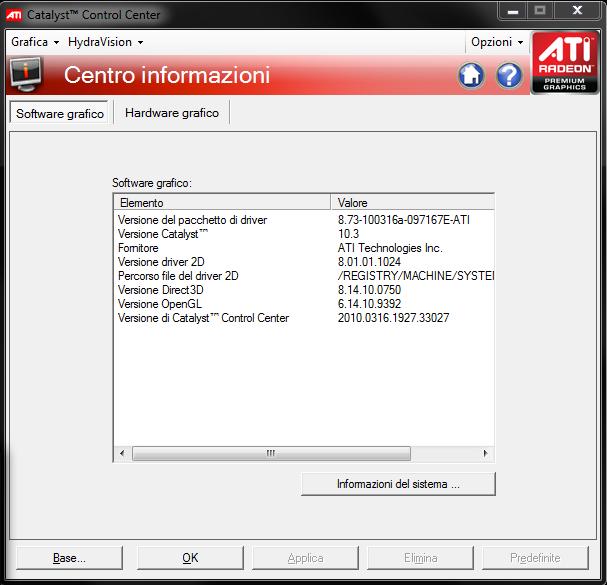This screenshot has width=607, height=585.
Task: Click the Valore column header
Action: click(x=413, y=202)
